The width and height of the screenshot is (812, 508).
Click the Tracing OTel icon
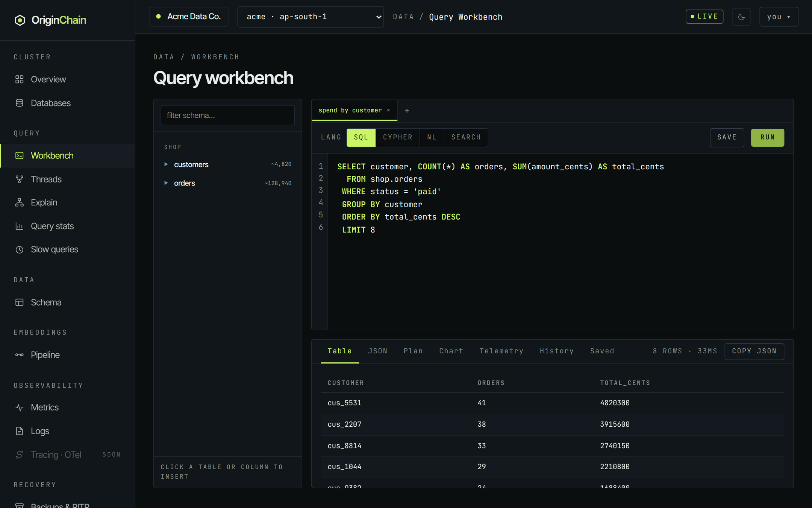tap(20, 455)
